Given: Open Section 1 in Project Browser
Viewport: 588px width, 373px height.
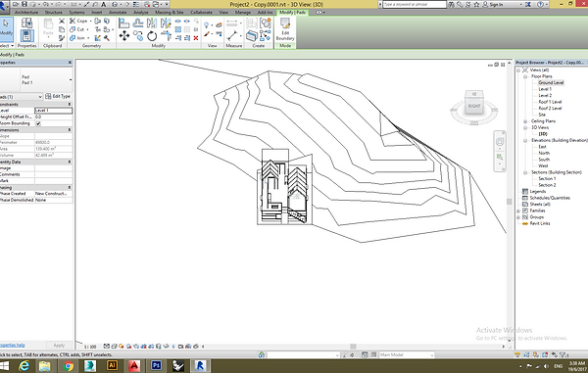Looking at the screenshot, I should pyautogui.click(x=547, y=178).
